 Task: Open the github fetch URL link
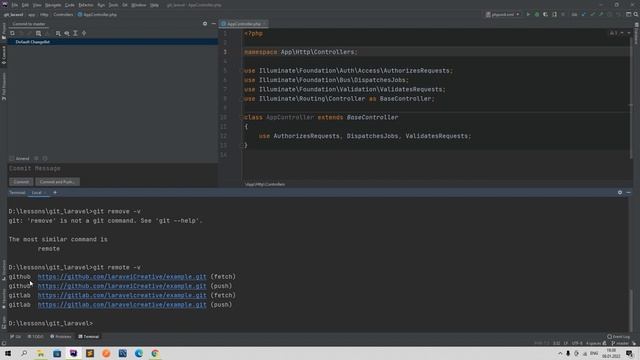tap(122, 277)
